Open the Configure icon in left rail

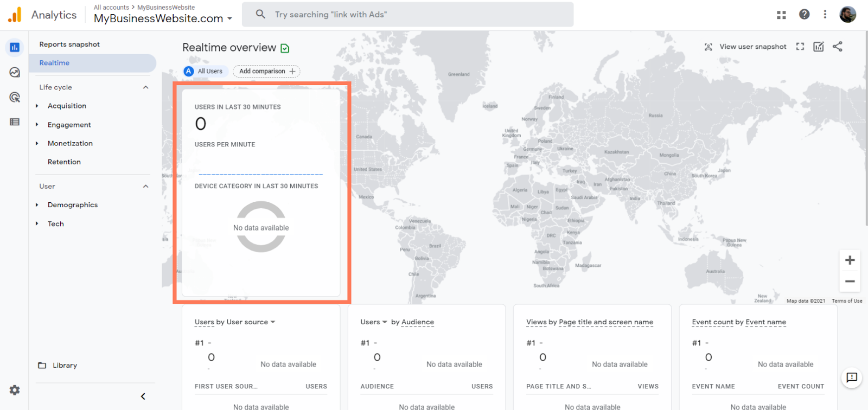pos(15,122)
